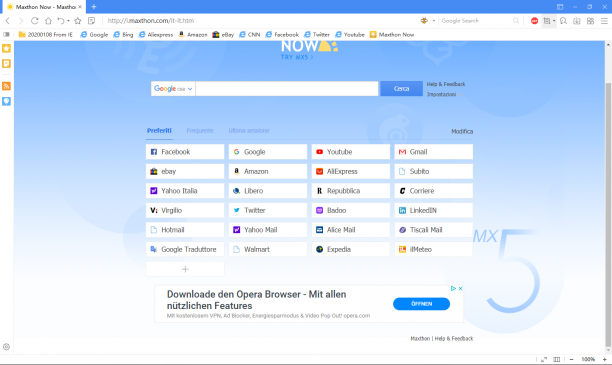
Task: Click the main page search input box
Action: [287, 89]
